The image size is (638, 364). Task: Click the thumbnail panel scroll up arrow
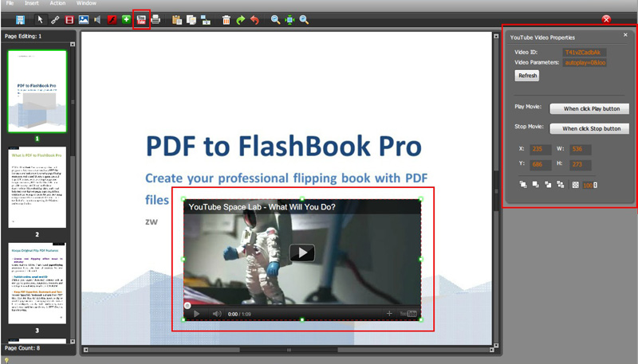coord(73,45)
